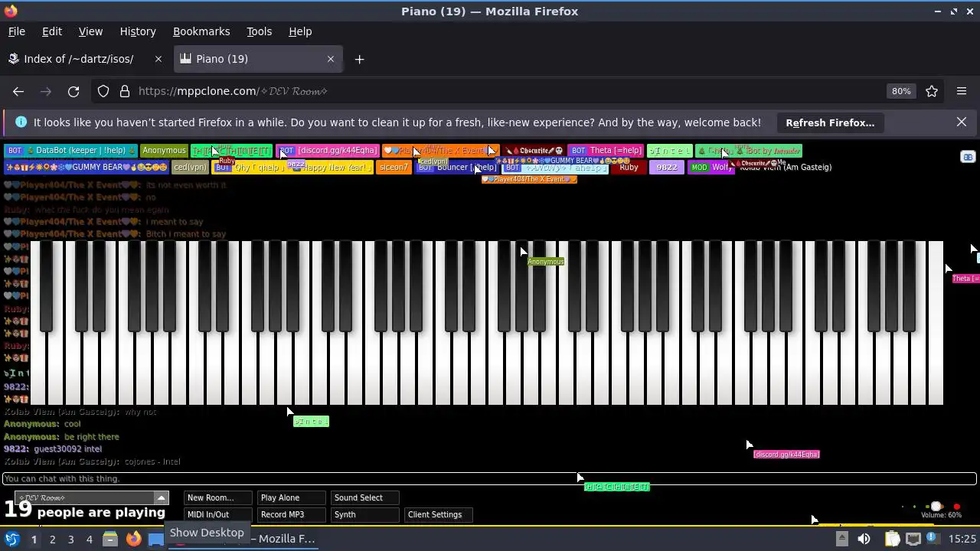The height and width of the screenshot is (551, 980).
Task: Open a new browser tab
Action: (359, 59)
